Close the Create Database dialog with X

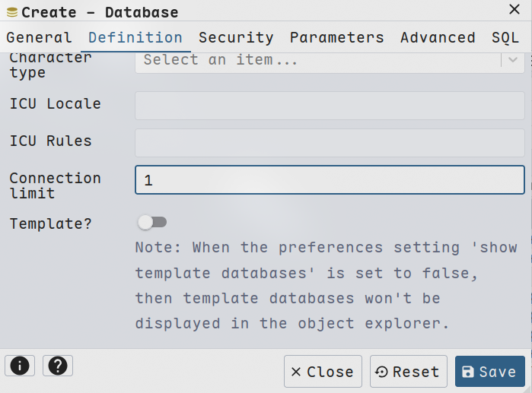pyautogui.click(x=514, y=9)
